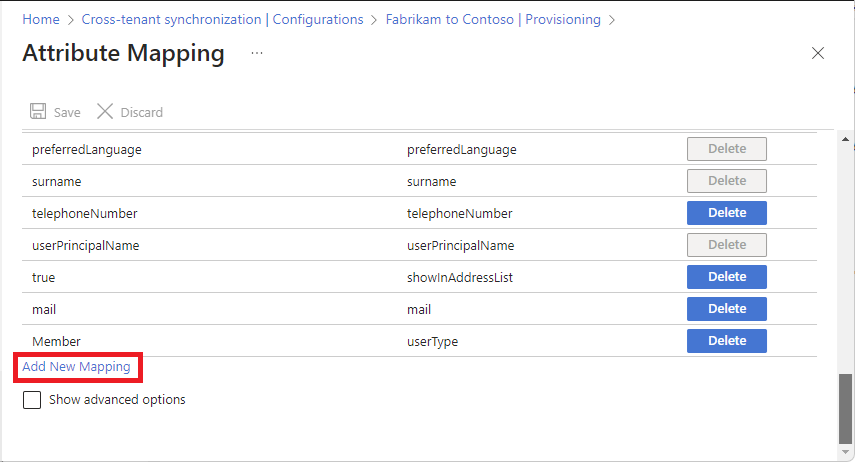Viewport: 855px width, 462px height.
Task: Select the userPrincipalName source attribute
Action: pos(85,245)
